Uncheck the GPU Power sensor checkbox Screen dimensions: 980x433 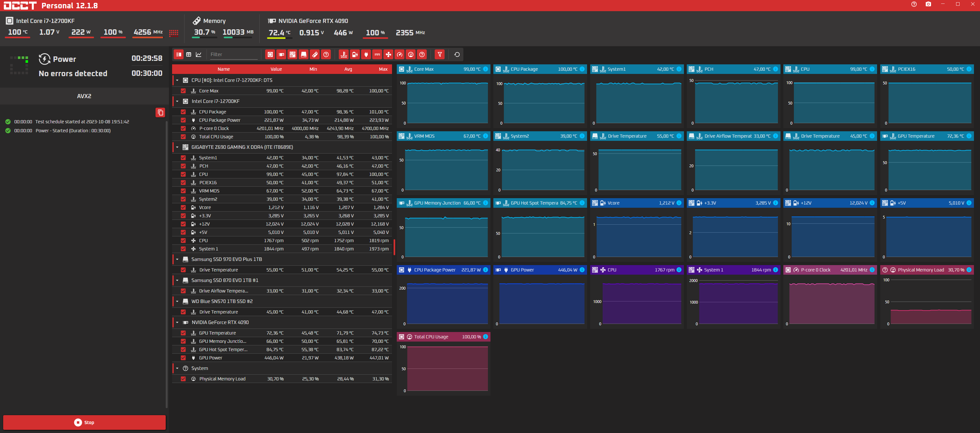point(183,358)
